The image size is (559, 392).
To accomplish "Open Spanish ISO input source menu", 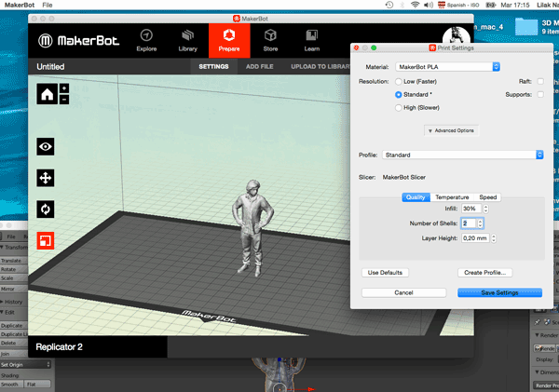I will coord(458,5).
